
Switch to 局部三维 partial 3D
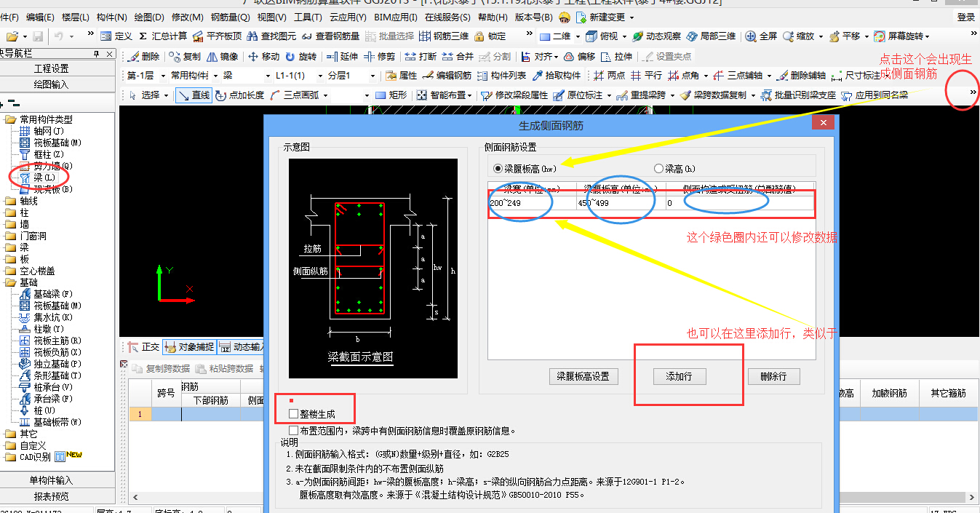click(711, 36)
